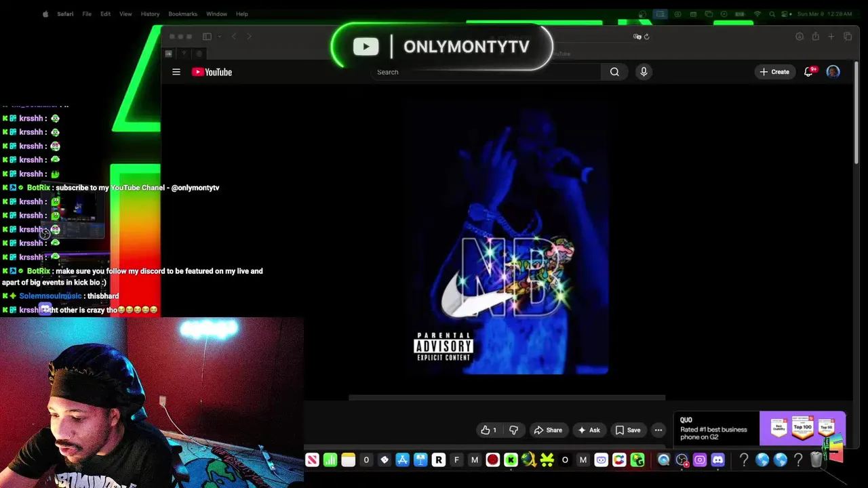
Task: Open the Help menu
Action: [x=242, y=14]
